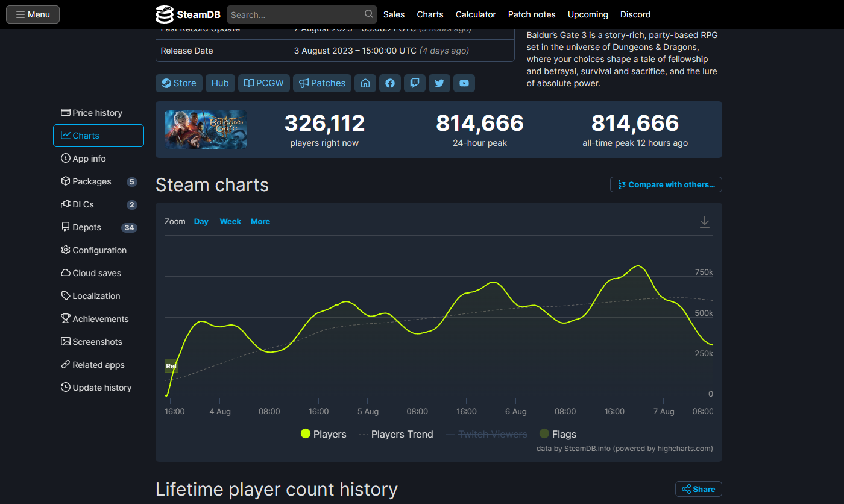Click the Share button

[699, 489]
